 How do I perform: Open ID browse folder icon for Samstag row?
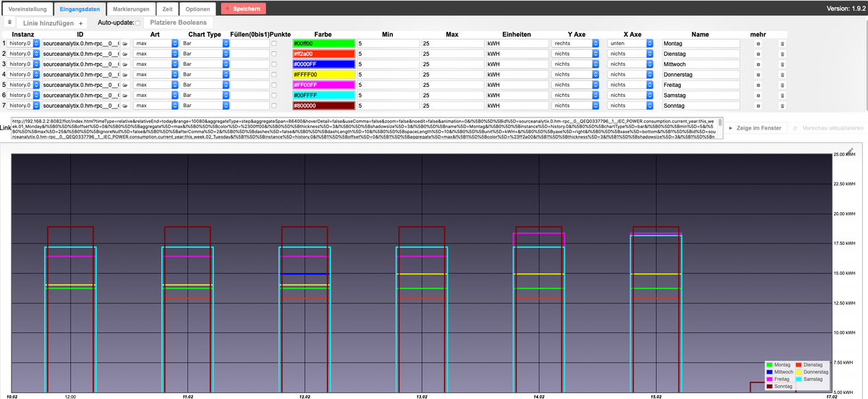[x=124, y=95]
